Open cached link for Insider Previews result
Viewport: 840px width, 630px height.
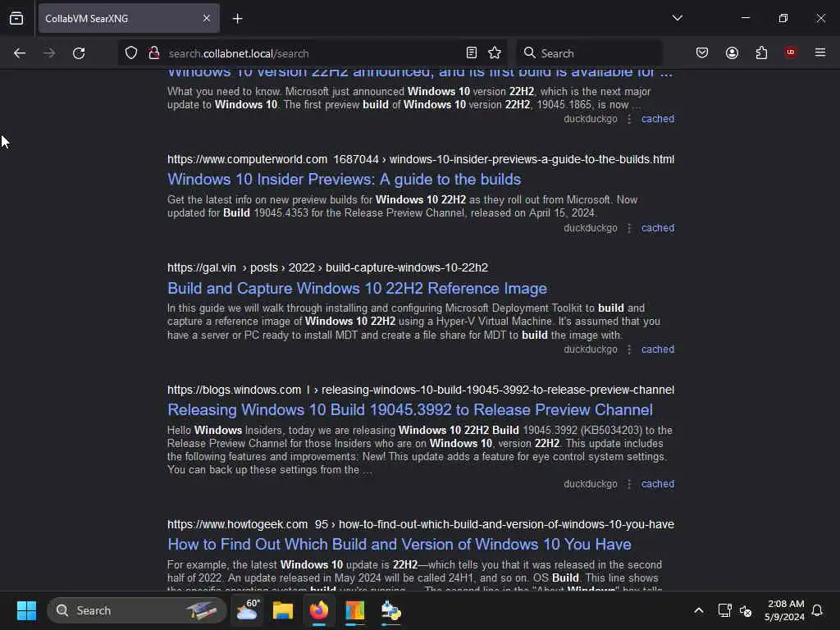[658, 228]
